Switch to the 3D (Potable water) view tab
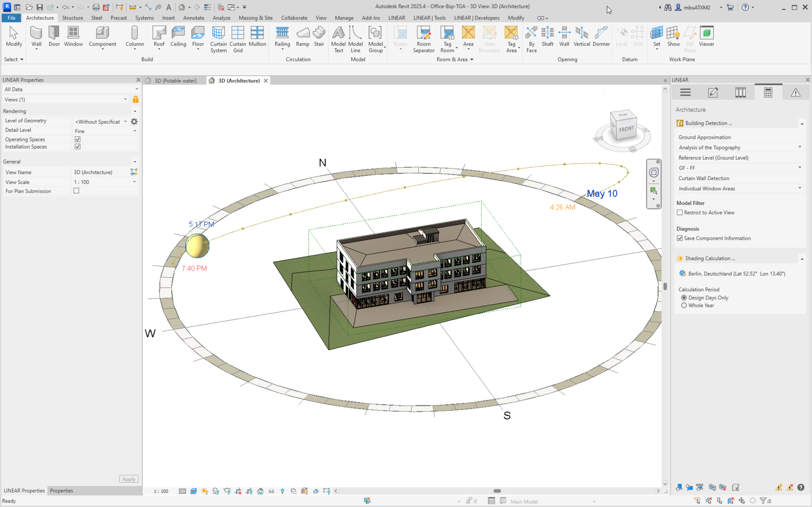812x507 pixels. coord(175,81)
